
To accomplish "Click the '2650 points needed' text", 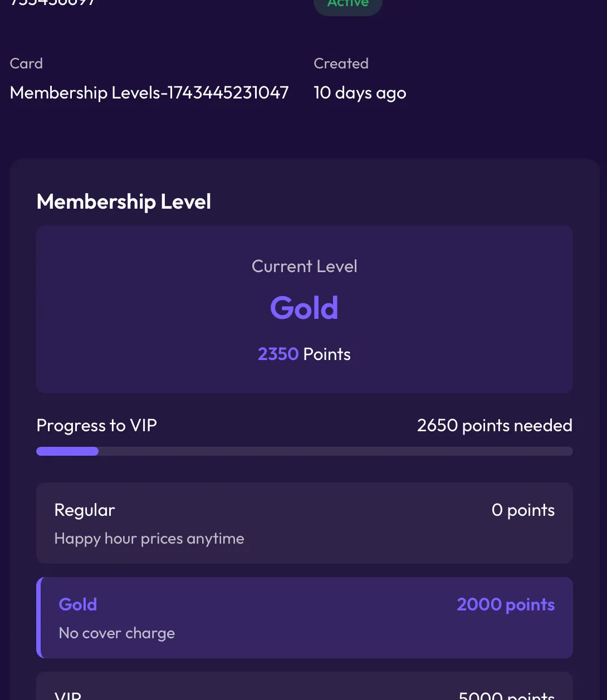I will [495, 425].
